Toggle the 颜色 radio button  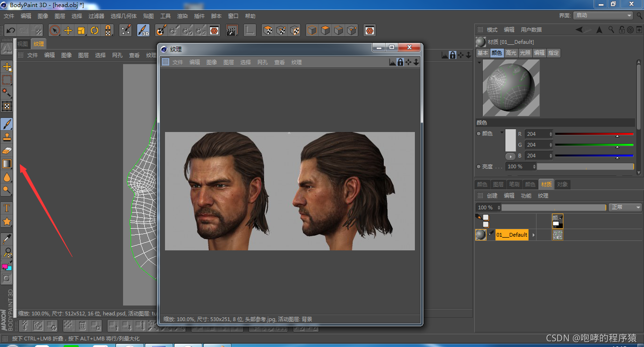coord(479,134)
